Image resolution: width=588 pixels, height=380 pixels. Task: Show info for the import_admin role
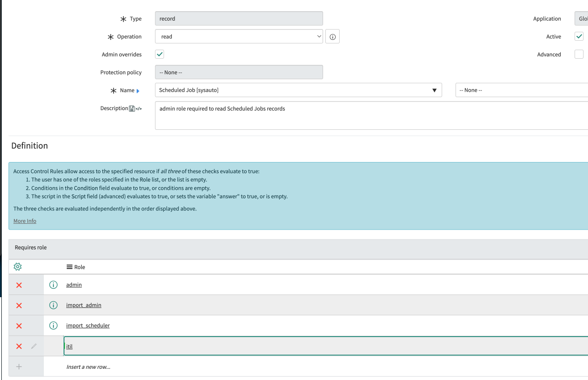53,305
